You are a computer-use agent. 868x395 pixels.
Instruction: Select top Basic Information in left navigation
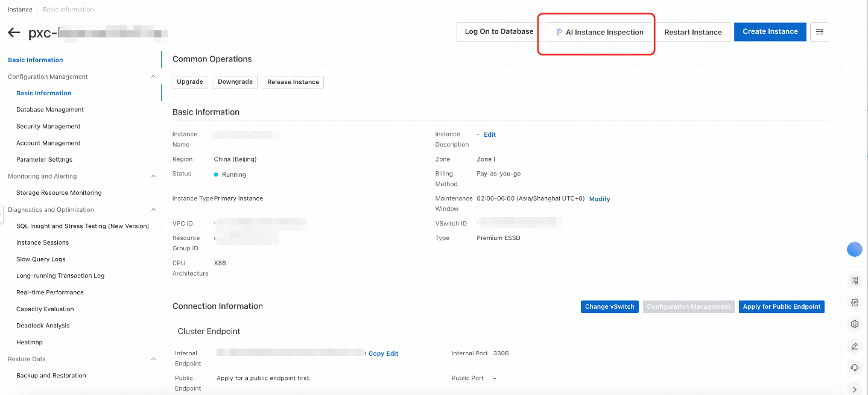pos(36,60)
